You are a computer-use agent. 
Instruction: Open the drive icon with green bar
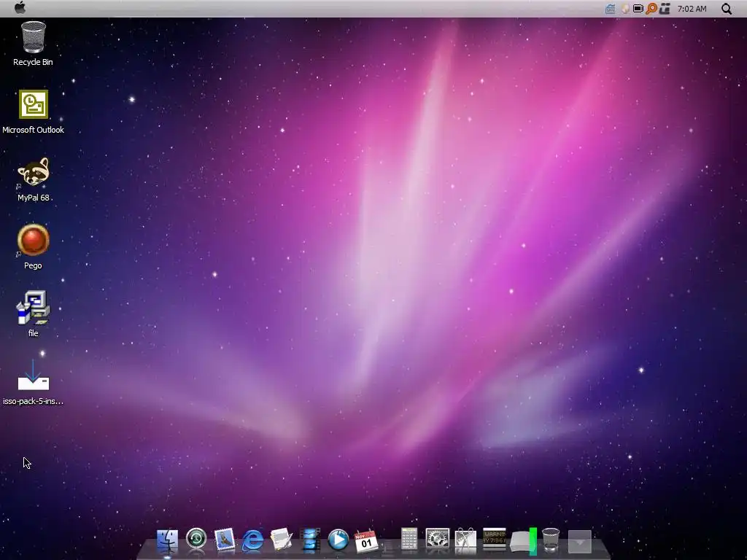point(523,540)
